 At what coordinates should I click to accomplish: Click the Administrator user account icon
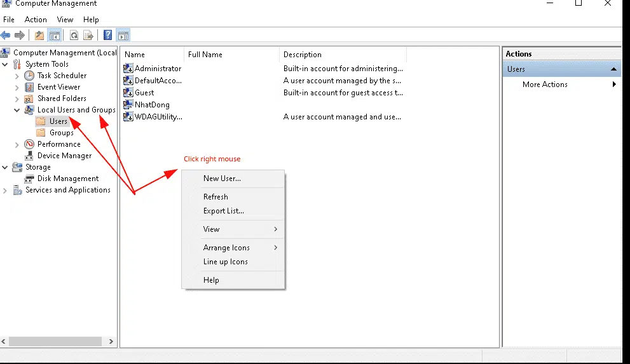click(128, 68)
